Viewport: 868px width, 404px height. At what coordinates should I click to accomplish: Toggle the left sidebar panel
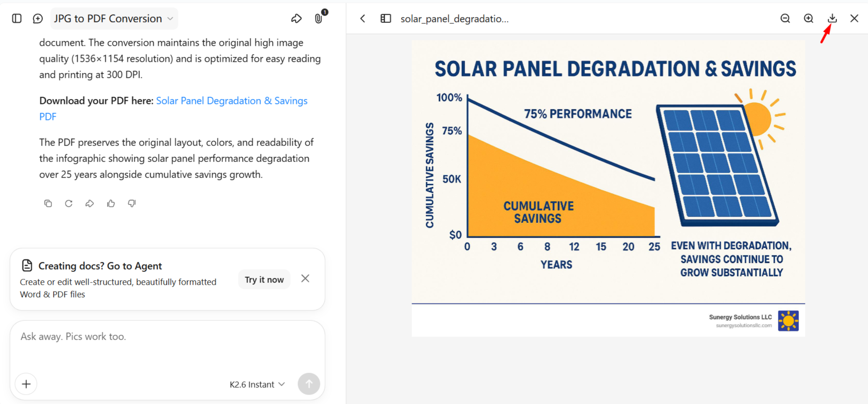click(16, 18)
